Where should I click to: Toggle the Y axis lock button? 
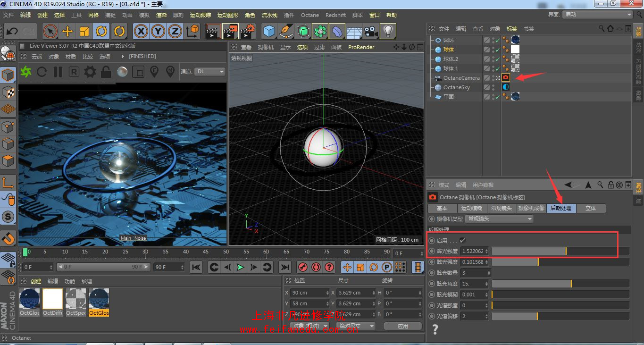(x=158, y=32)
